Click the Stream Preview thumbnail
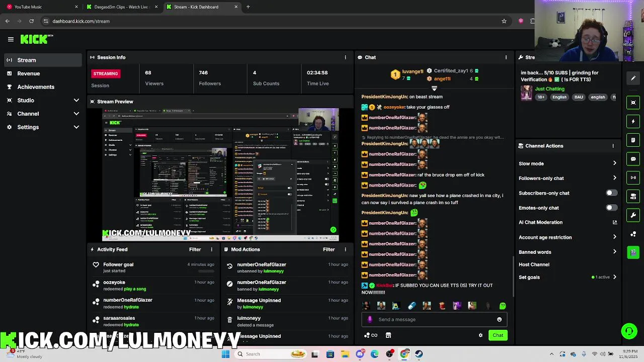644x362 pixels. pyautogui.click(x=220, y=174)
